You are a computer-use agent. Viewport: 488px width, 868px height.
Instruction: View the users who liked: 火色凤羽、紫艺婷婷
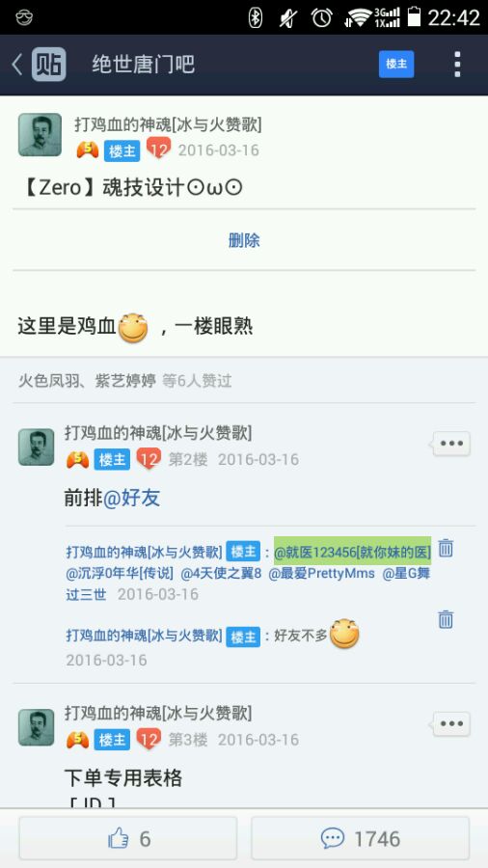pyautogui.click(x=88, y=381)
